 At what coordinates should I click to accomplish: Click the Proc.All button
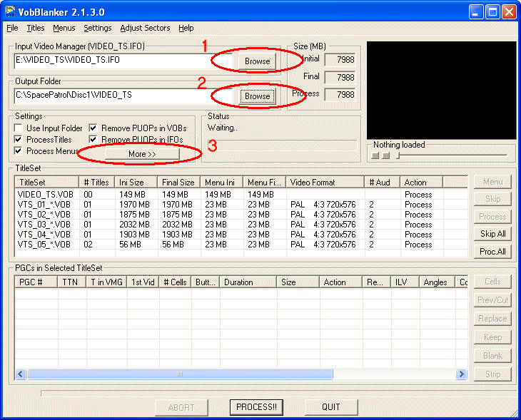tap(492, 251)
